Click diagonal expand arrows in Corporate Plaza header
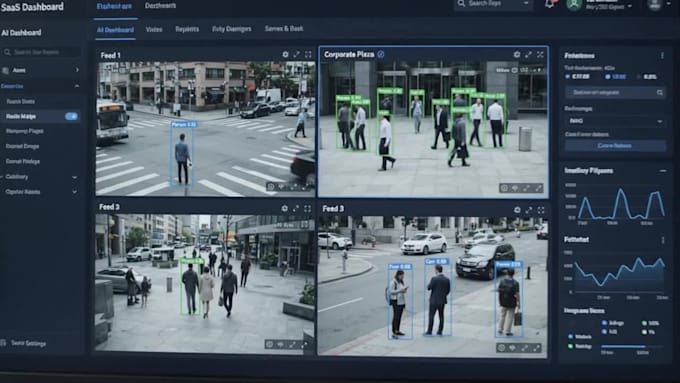The width and height of the screenshot is (680, 383). click(528, 55)
